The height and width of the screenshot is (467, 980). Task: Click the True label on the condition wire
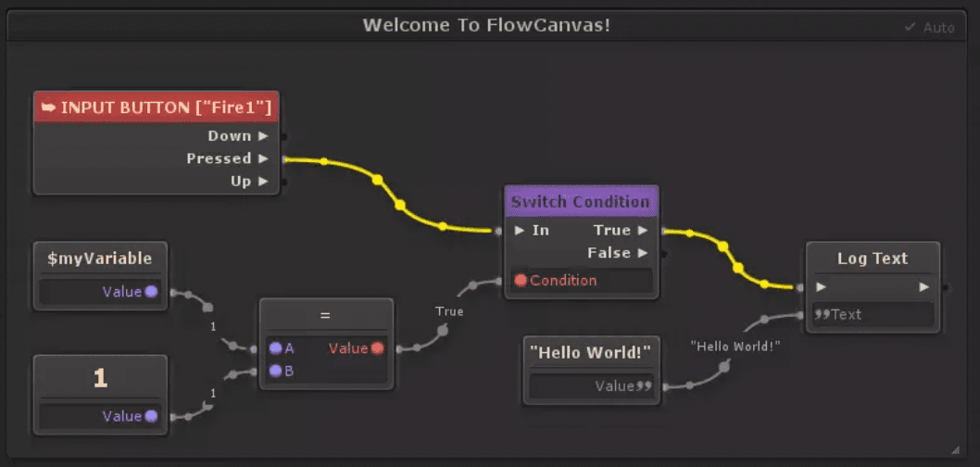coord(449,310)
